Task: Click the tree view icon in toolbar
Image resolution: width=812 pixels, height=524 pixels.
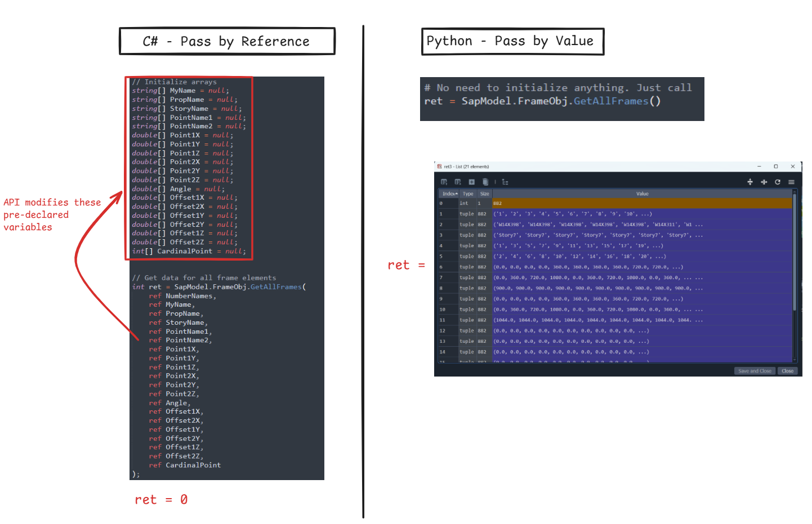Action: pos(505,182)
